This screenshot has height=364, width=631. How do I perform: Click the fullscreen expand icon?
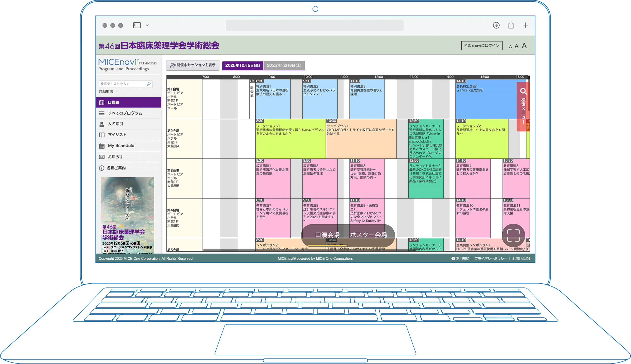coord(513,235)
